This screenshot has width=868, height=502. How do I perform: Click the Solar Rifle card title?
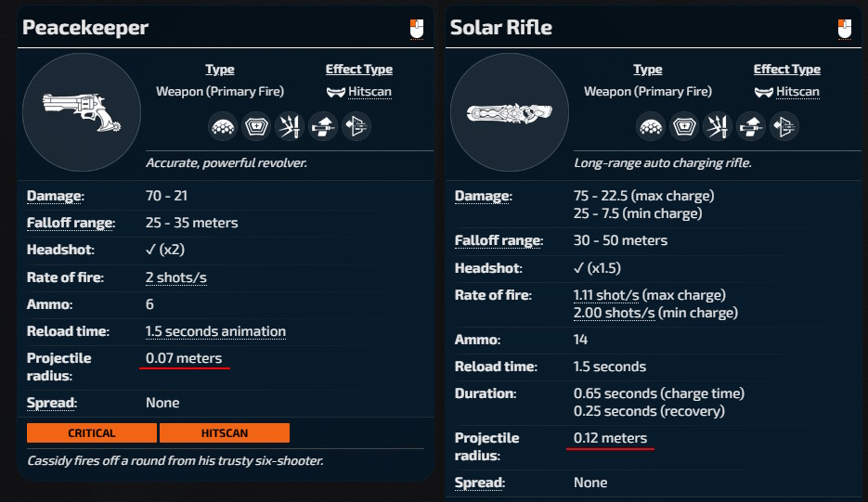(501, 28)
